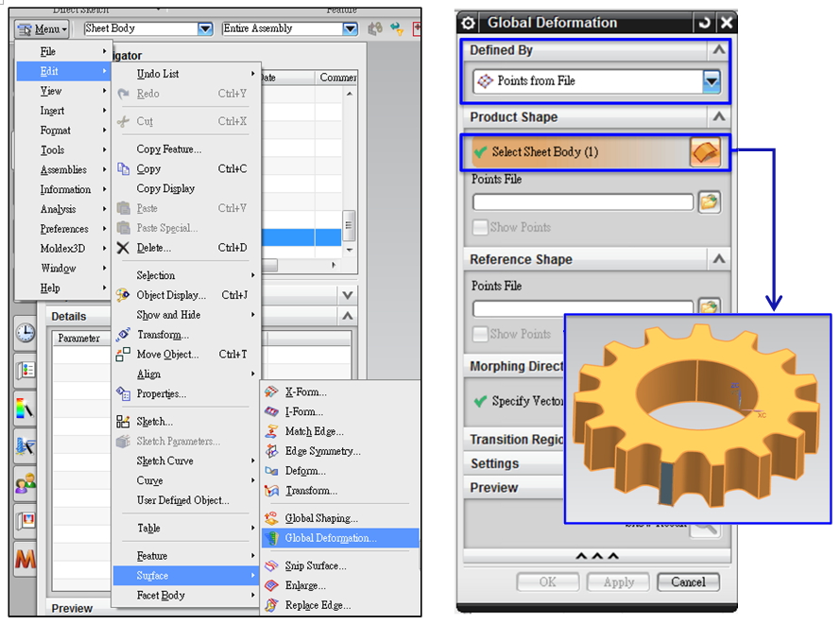Open the Sheet Body filter dropdown
The image size is (840, 626).
[x=205, y=28]
